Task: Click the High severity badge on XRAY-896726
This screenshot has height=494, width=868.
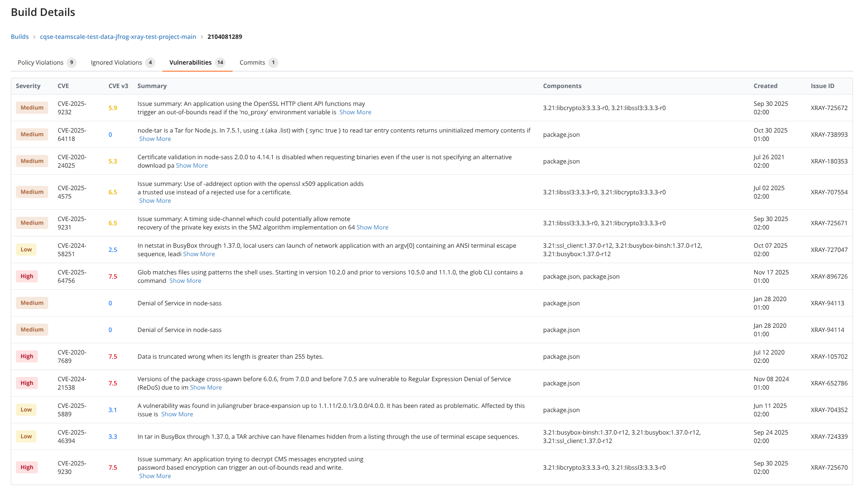Action: (x=27, y=276)
